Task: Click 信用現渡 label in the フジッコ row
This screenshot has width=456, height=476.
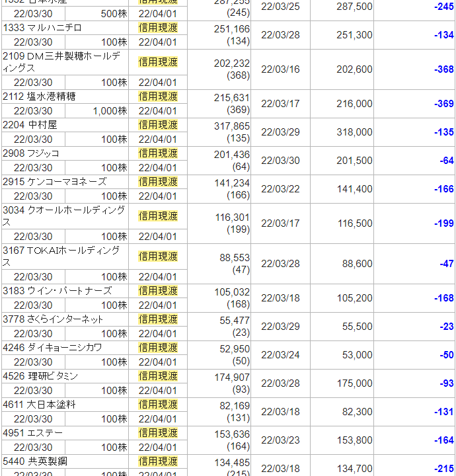Action: pyautogui.click(x=158, y=153)
